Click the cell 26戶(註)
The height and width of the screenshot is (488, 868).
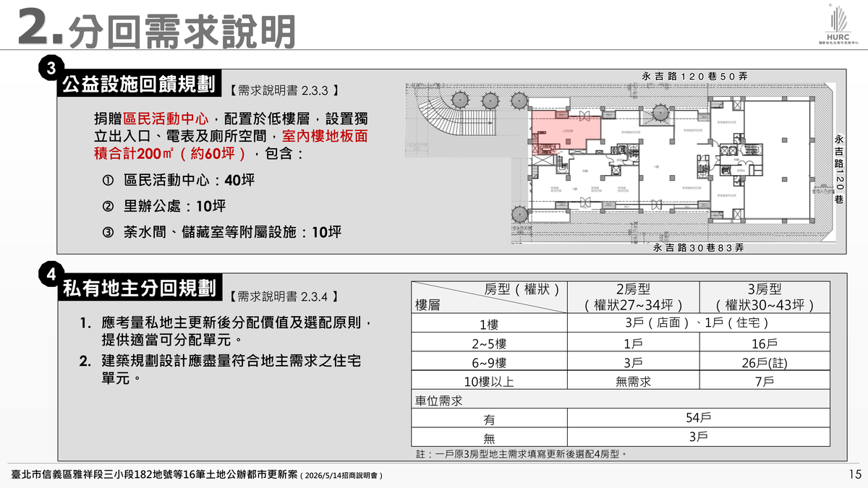[x=765, y=362]
